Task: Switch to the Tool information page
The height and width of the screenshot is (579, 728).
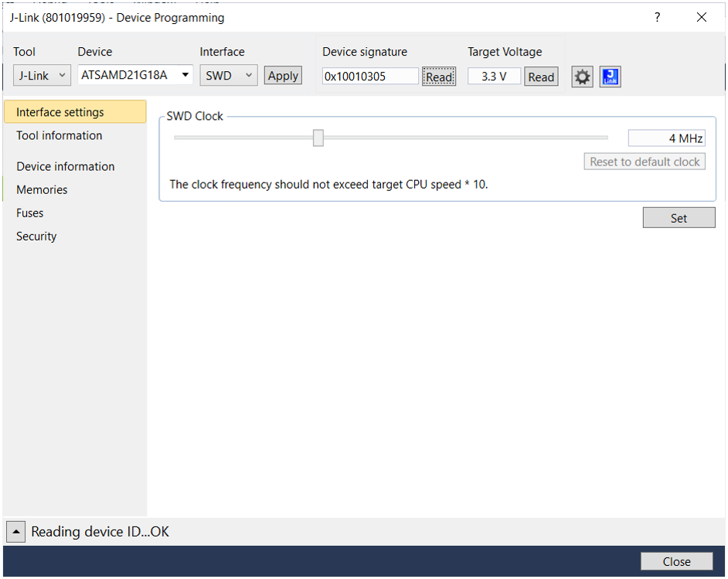Action: pos(60,136)
